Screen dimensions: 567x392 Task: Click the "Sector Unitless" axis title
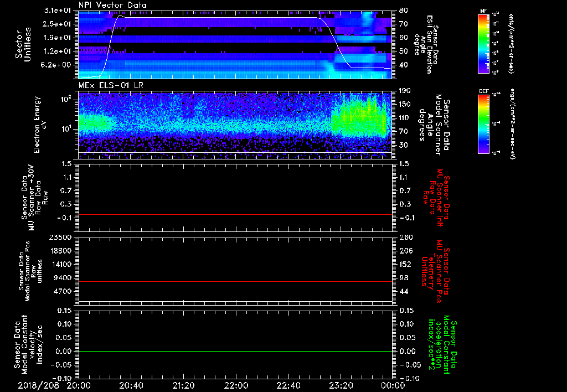coord(23,44)
